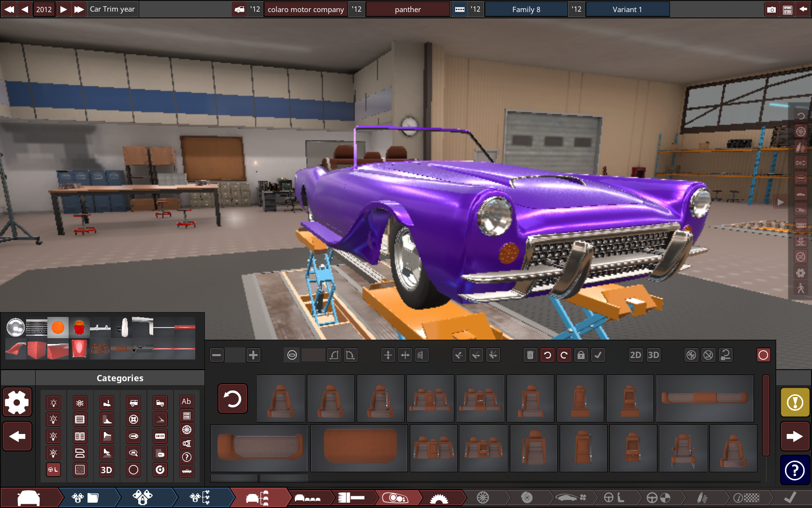Image resolution: width=812 pixels, height=508 pixels.
Task: Click the vertical move arrows icon
Action: [x=388, y=355]
